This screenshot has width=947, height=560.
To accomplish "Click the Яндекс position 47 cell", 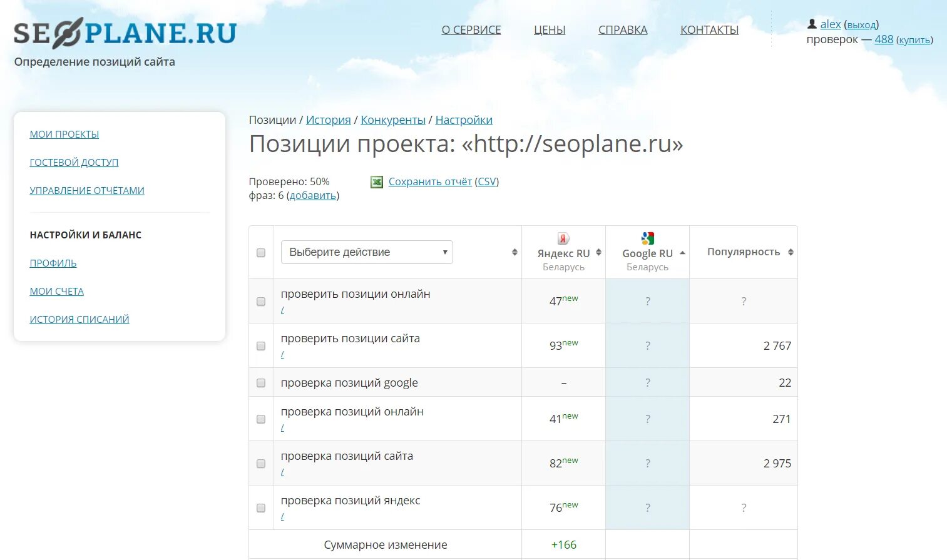I will coord(563,301).
